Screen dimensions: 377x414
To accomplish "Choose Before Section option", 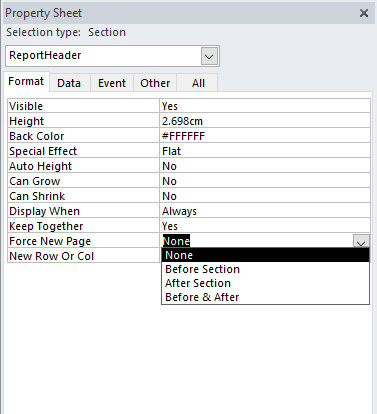I will [x=266, y=269].
